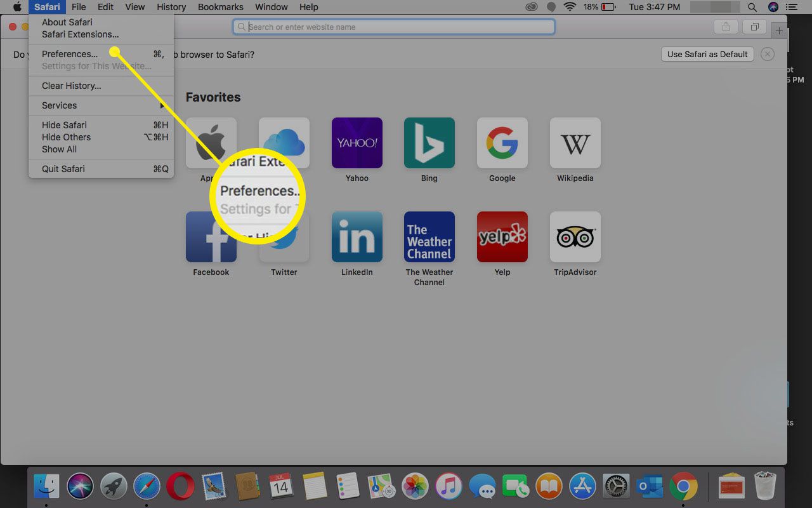Show the tab overview icon
The image size is (812, 508).
click(x=755, y=27)
